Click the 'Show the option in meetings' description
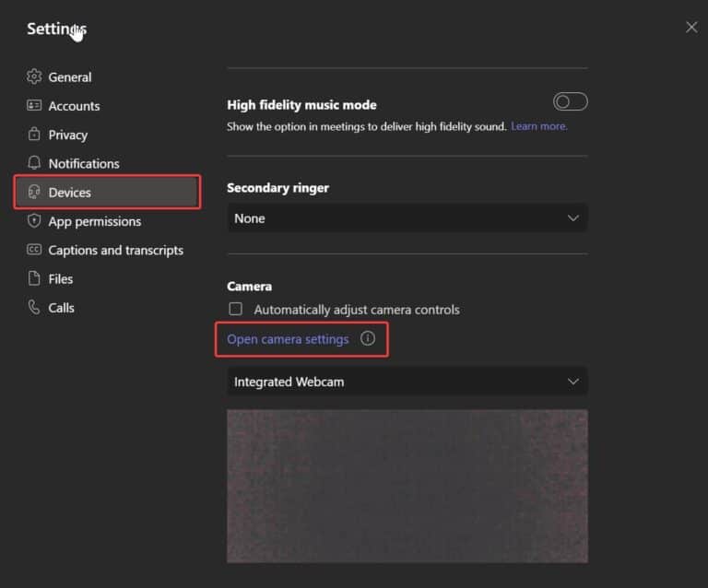 (x=367, y=127)
